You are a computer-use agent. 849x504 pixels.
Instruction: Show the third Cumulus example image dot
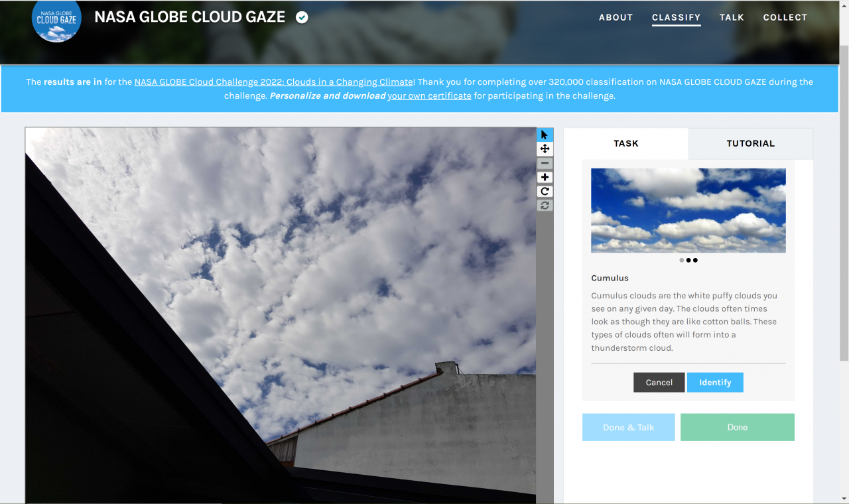click(695, 260)
